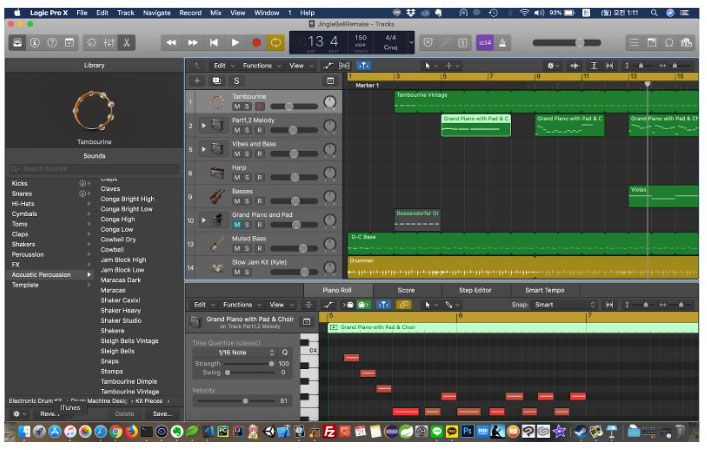
Task: Record-enable the Muted Bass track
Action: click(260, 248)
